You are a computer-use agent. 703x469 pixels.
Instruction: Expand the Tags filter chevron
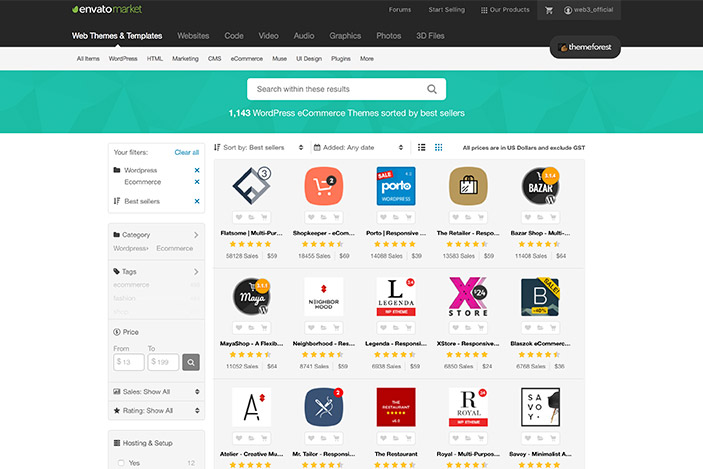click(x=196, y=272)
